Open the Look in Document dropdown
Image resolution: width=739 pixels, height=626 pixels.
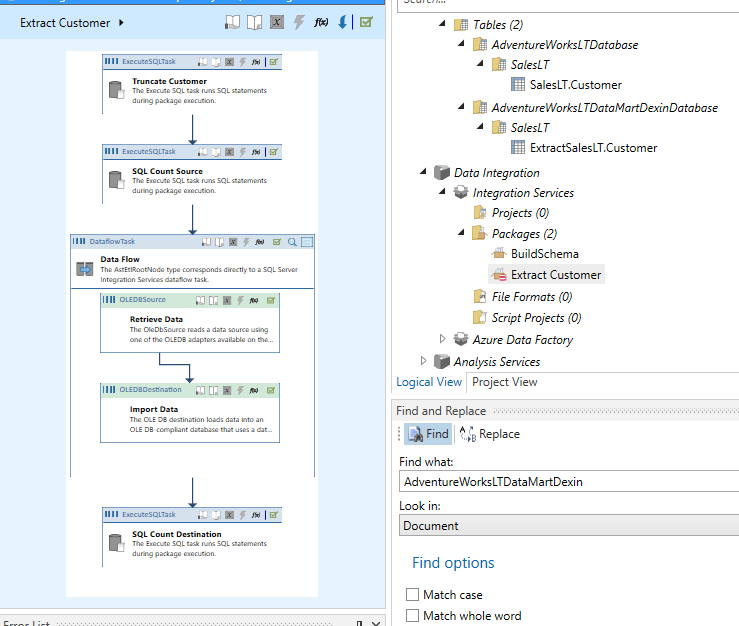pos(569,526)
